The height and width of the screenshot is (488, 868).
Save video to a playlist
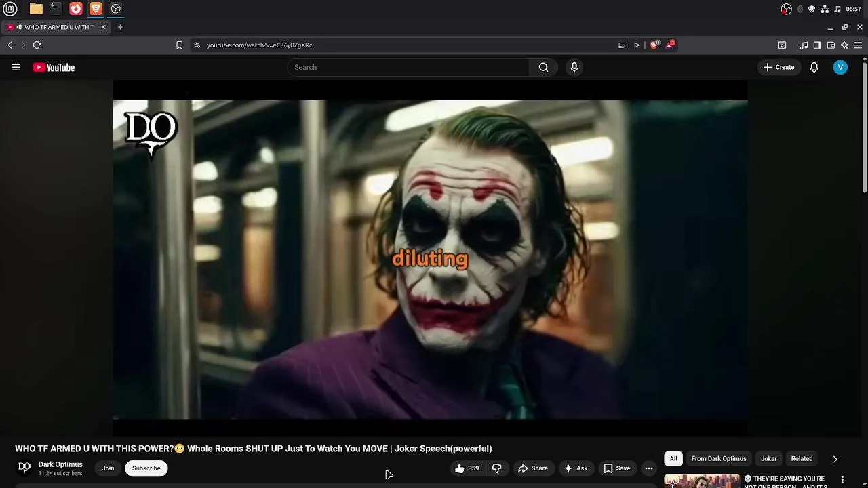[616, 468]
